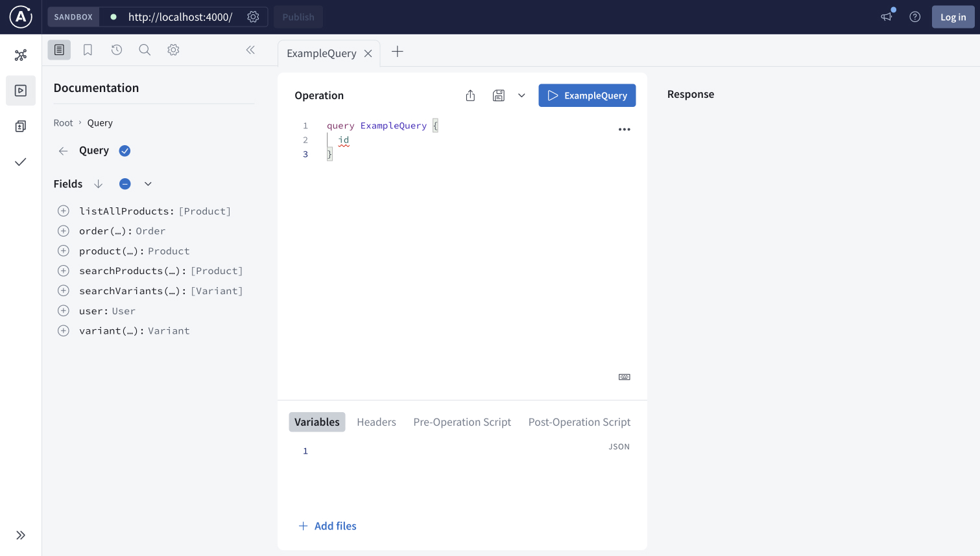Screen dimensions: 980x556
Task: Click the save operation icon
Action: (499, 95)
